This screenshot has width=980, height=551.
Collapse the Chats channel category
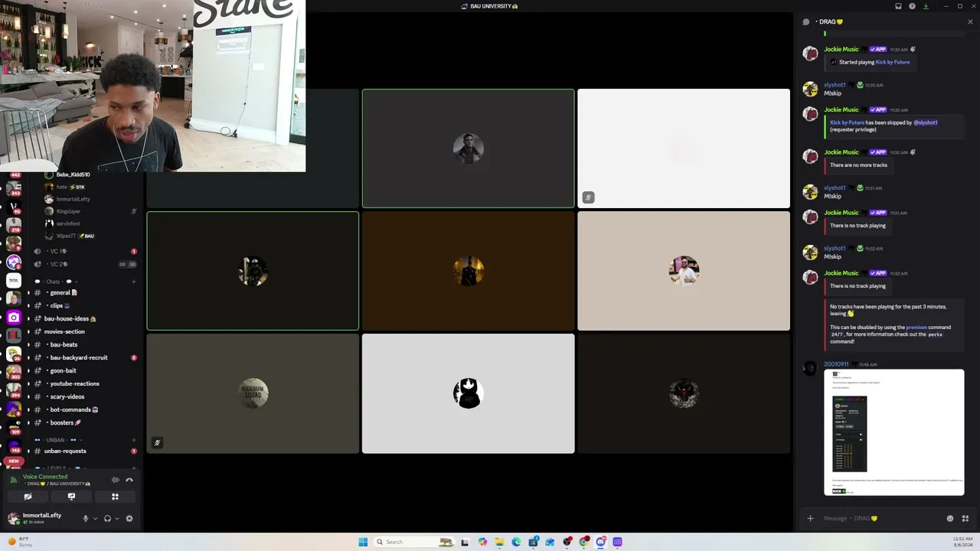(x=57, y=282)
